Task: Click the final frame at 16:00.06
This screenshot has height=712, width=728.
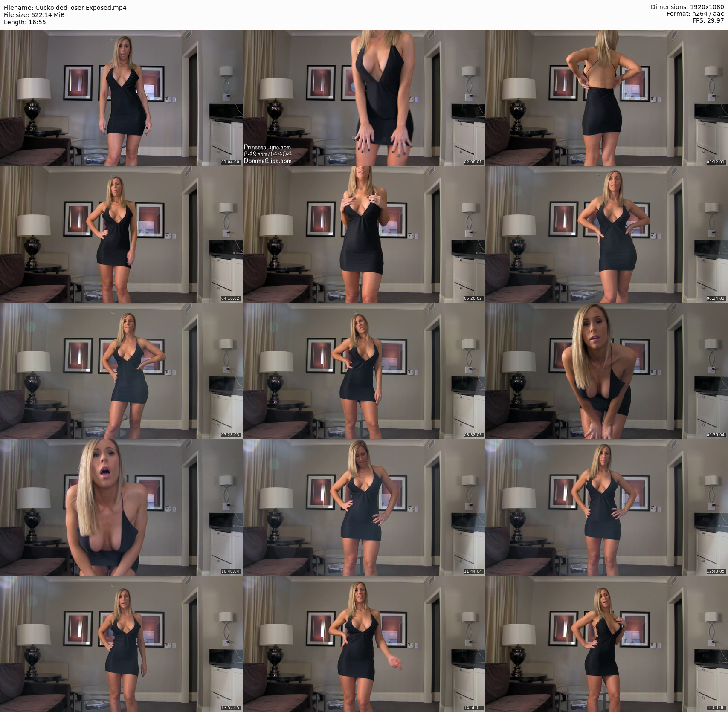Action: click(x=606, y=644)
